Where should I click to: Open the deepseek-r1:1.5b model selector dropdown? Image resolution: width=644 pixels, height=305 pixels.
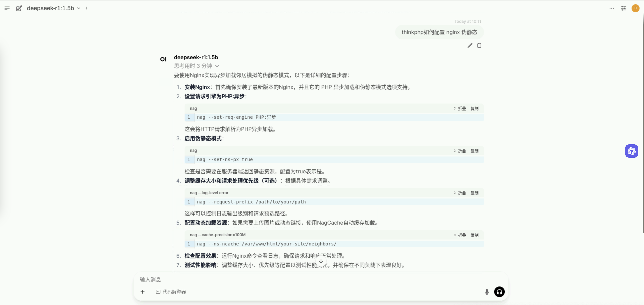click(53, 8)
